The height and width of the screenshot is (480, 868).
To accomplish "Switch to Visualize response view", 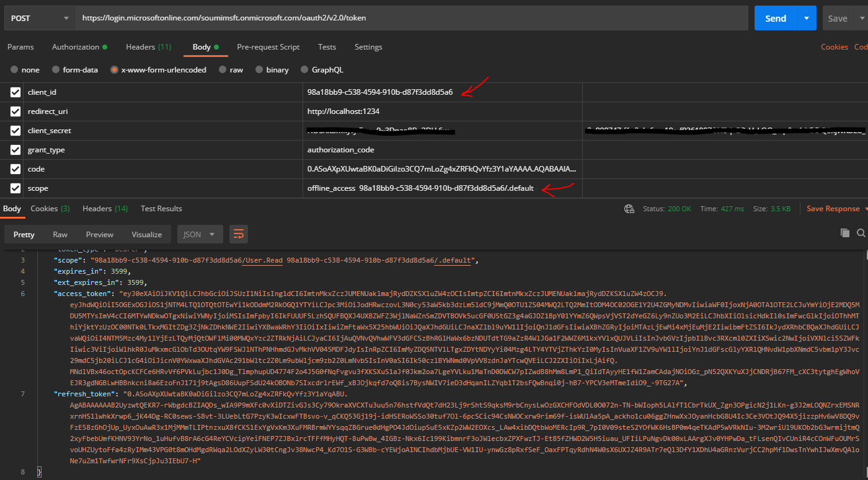I will 147,235.
